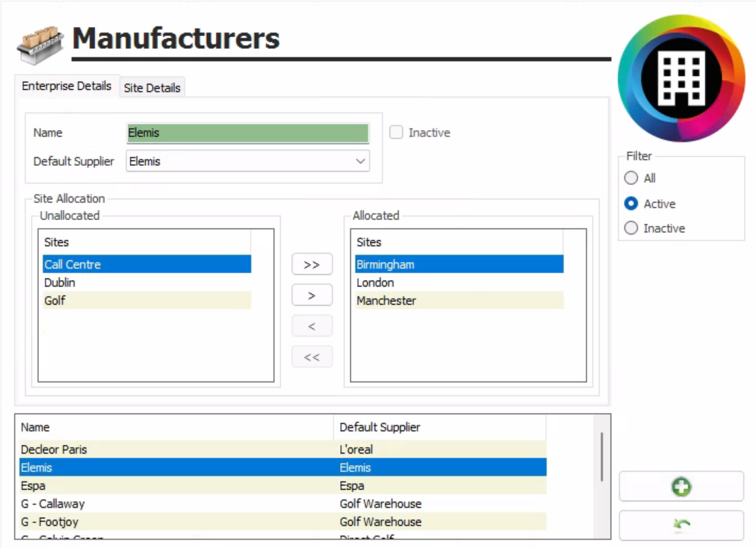This screenshot has height=548, width=756.
Task: Select Dublin in Unallocated sites
Action: pyautogui.click(x=147, y=282)
